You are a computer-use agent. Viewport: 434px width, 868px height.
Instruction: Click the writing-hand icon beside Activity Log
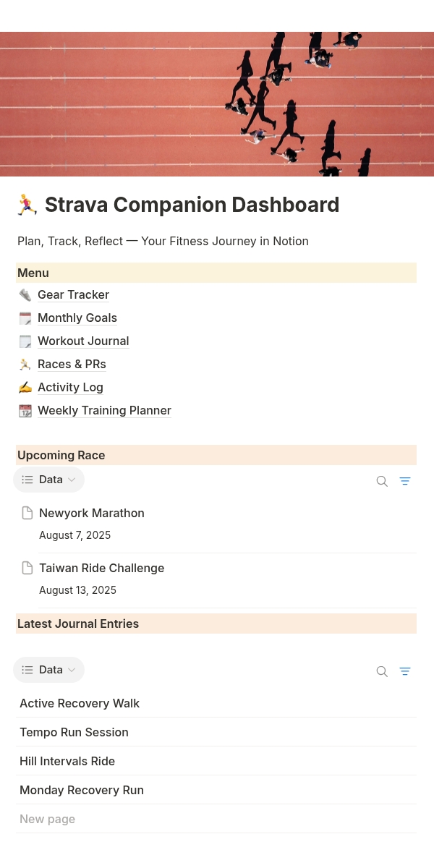click(x=25, y=387)
